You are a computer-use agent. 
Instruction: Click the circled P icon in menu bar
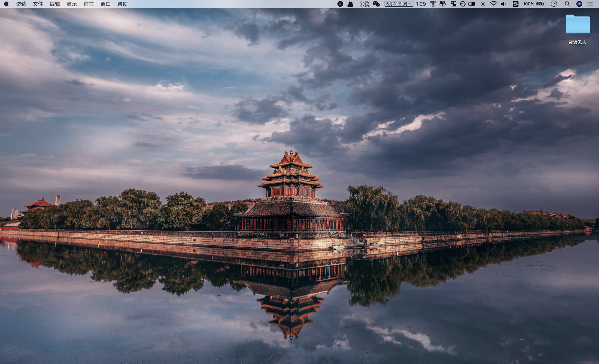[x=340, y=4]
